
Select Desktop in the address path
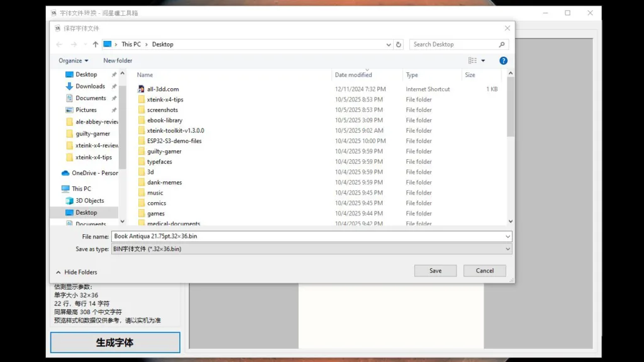pyautogui.click(x=163, y=45)
